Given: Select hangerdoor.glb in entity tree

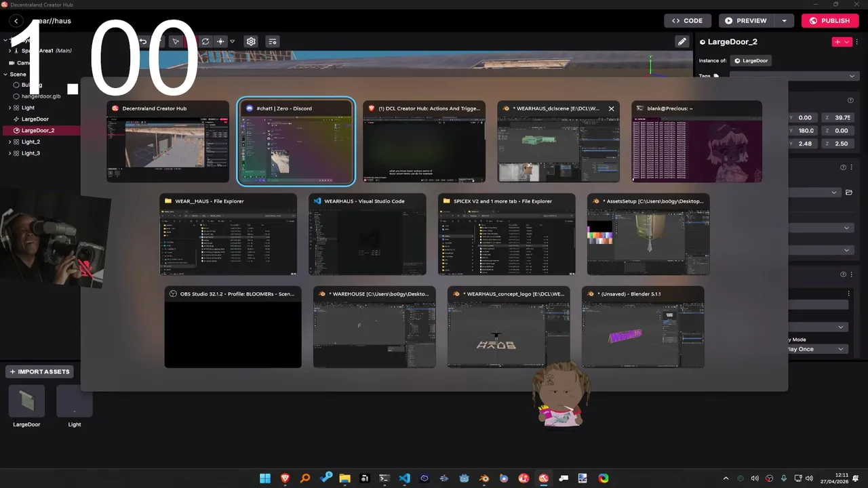Looking at the screenshot, I should pyautogui.click(x=41, y=96).
